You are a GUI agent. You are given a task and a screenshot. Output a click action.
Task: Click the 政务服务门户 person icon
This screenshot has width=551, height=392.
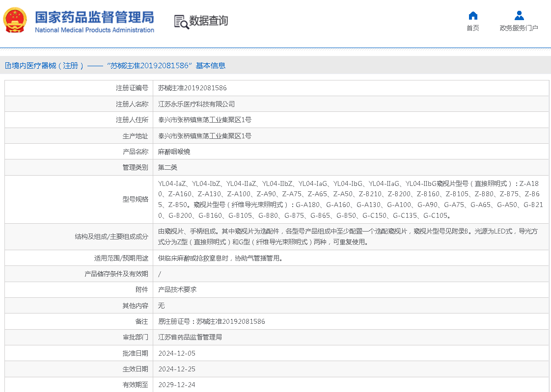pos(519,15)
